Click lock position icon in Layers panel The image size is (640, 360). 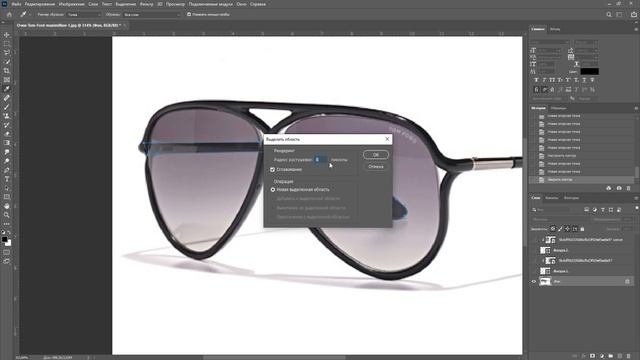click(567, 229)
